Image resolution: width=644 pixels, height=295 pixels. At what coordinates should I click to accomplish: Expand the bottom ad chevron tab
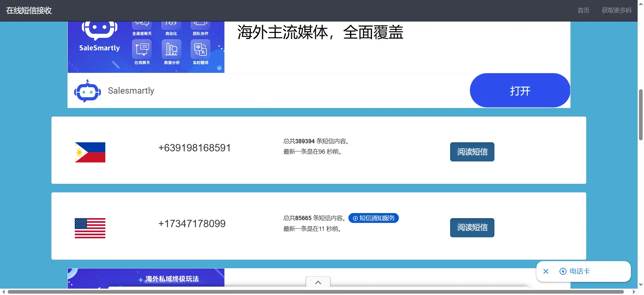(318, 282)
